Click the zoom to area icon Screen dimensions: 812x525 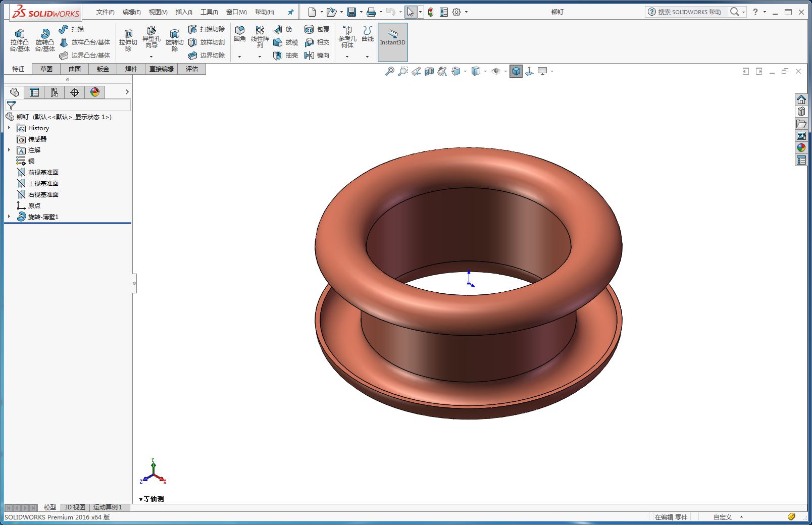click(402, 72)
